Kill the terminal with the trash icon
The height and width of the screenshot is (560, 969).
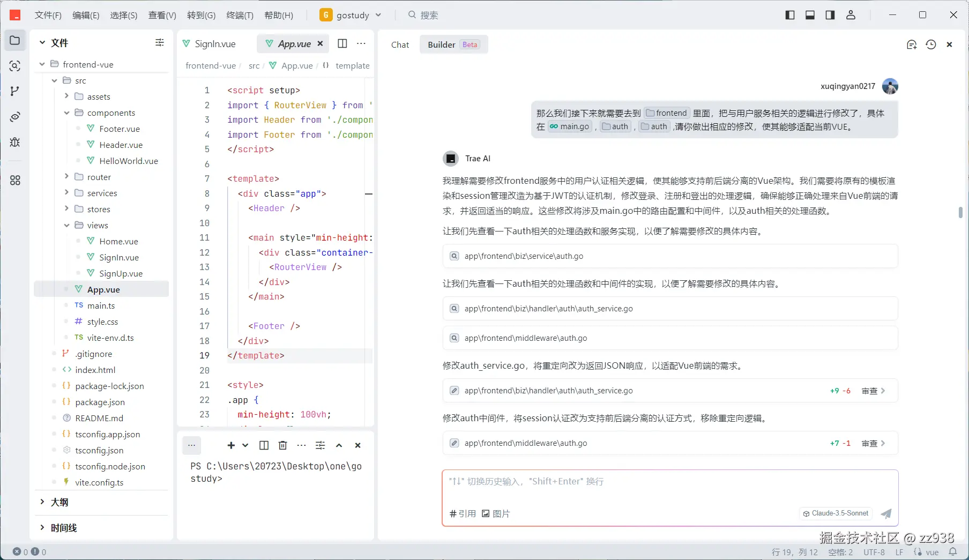click(x=283, y=445)
